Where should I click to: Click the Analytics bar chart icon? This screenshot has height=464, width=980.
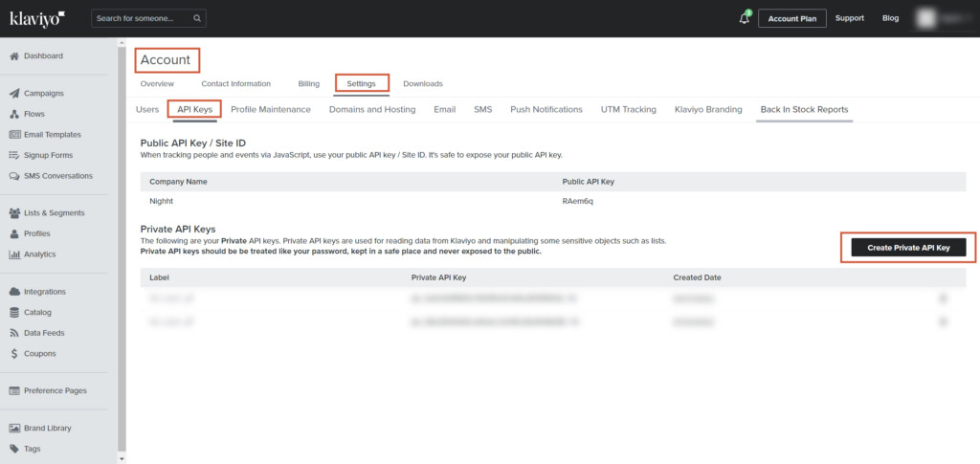(14, 254)
